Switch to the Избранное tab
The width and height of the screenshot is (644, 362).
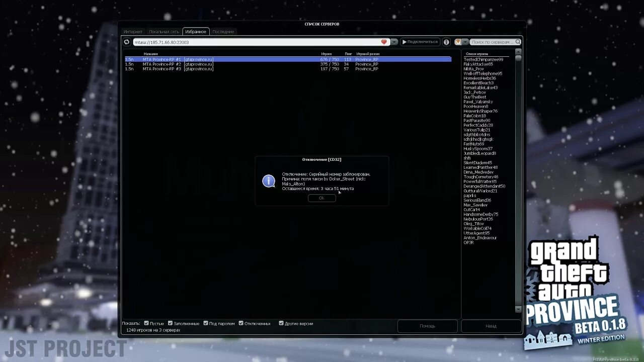coord(196,32)
